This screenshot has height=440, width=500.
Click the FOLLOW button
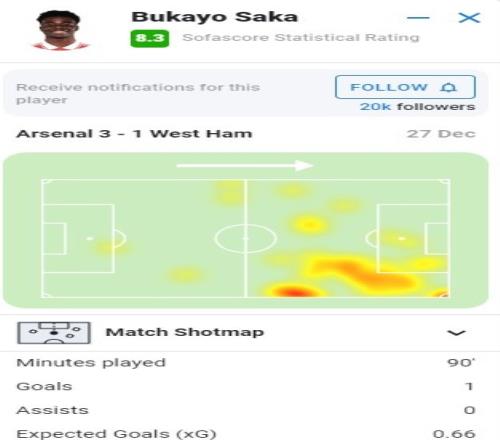point(405,87)
